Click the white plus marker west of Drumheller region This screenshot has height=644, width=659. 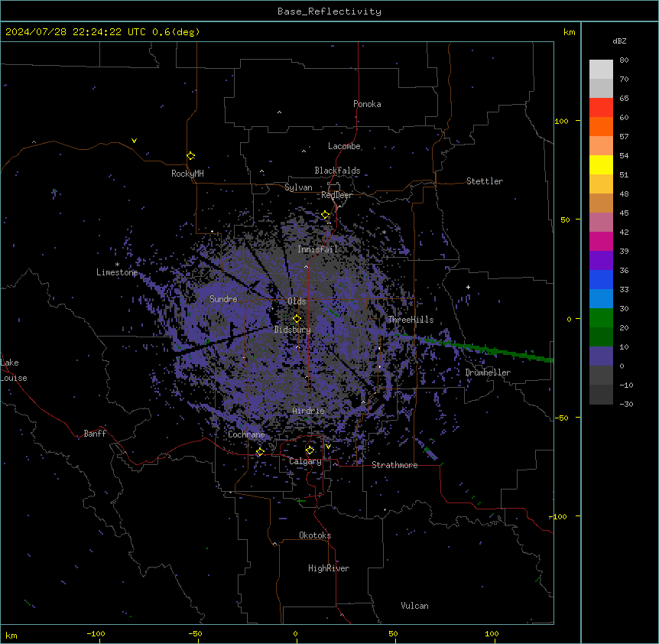(468, 287)
